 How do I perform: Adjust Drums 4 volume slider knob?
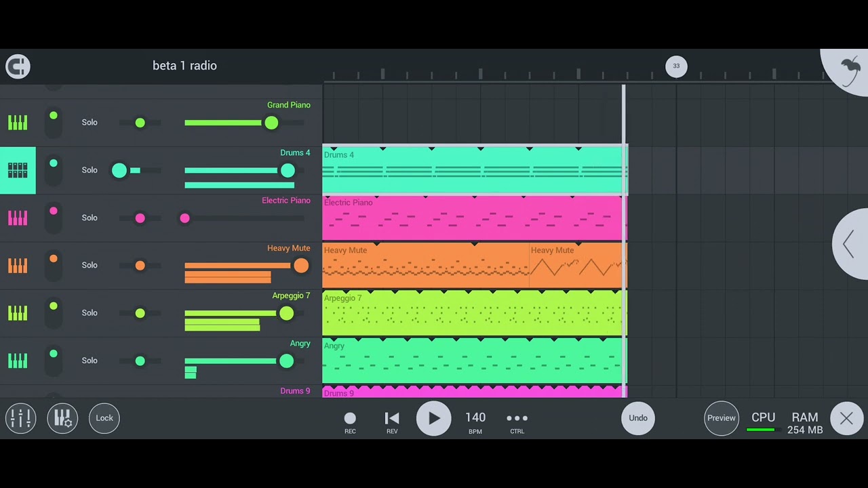pyautogui.click(x=288, y=170)
